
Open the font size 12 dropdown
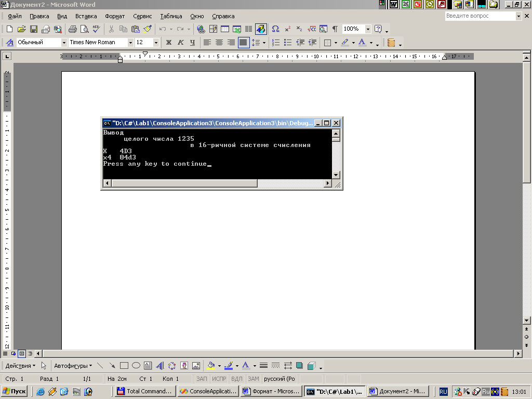(x=156, y=43)
